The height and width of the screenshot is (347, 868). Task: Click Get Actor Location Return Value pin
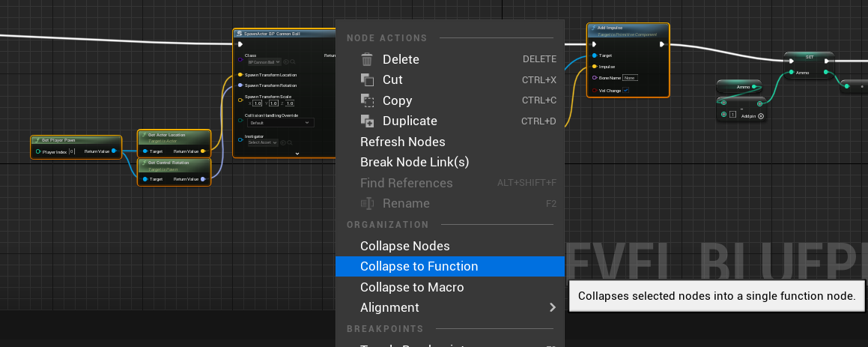(203, 151)
